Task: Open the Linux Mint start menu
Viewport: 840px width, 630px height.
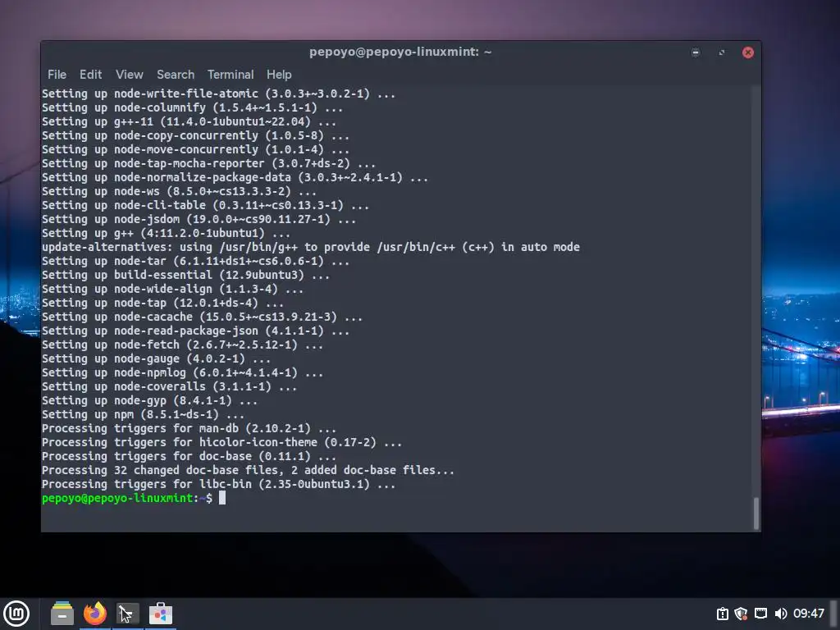Action: [16, 614]
